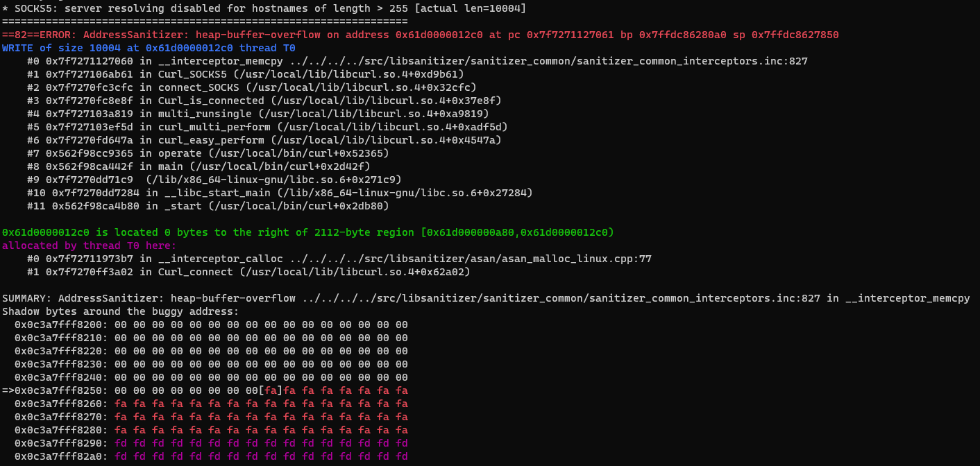Image resolution: width=980 pixels, height=466 pixels.
Task: Select stack frame #0 __interceptor_memcpy
Action: [x=416, y=61]
